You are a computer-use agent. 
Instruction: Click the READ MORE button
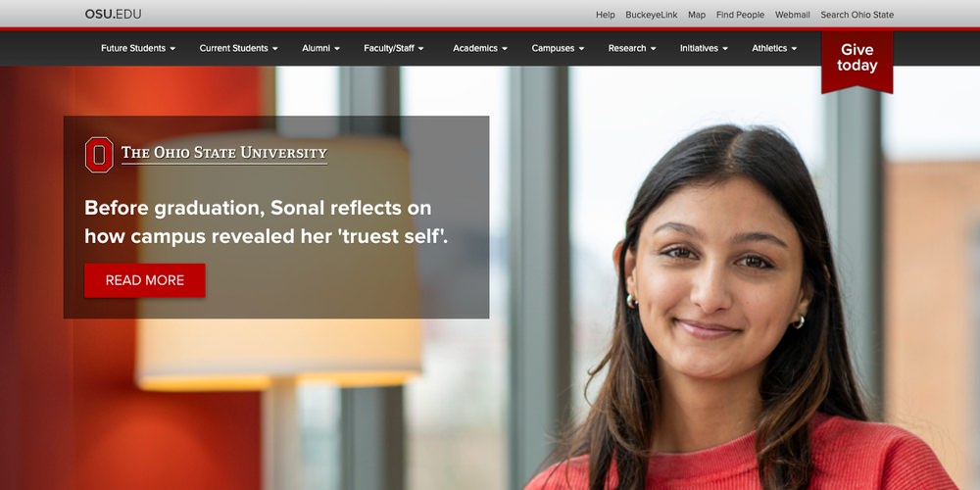coord(144,280)
